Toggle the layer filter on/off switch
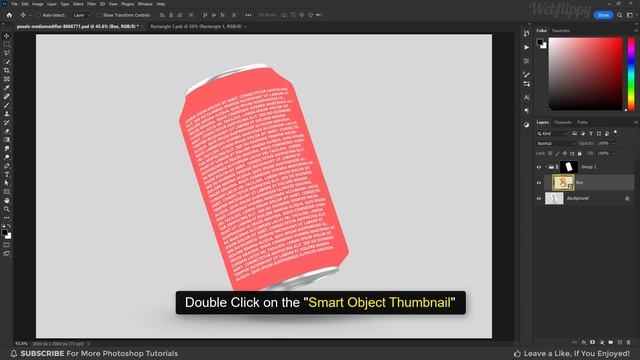Viewport: 640px width, 360px height. pyautogui.click(x=616, y=133)
